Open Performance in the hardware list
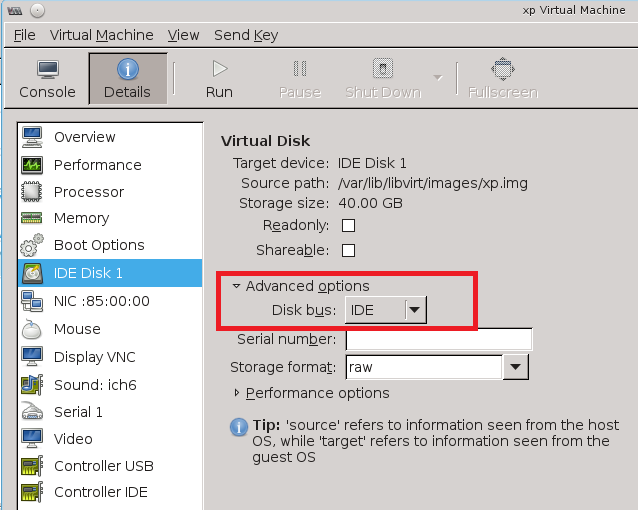Screen dimensions: 638x510 coord(97,164)
